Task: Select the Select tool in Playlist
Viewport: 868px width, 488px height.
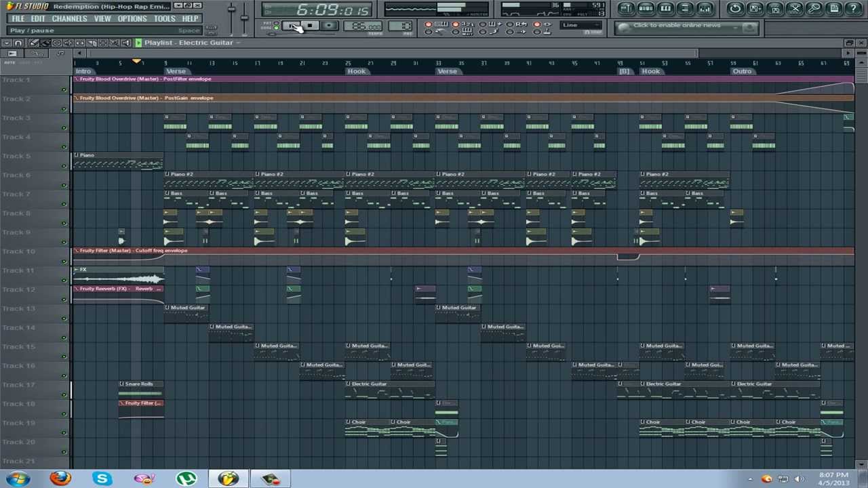Action: pos(103,43)
